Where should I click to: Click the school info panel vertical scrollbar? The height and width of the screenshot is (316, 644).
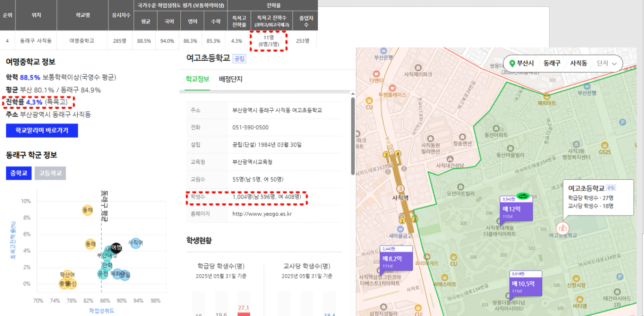click(x=352, y=136)
